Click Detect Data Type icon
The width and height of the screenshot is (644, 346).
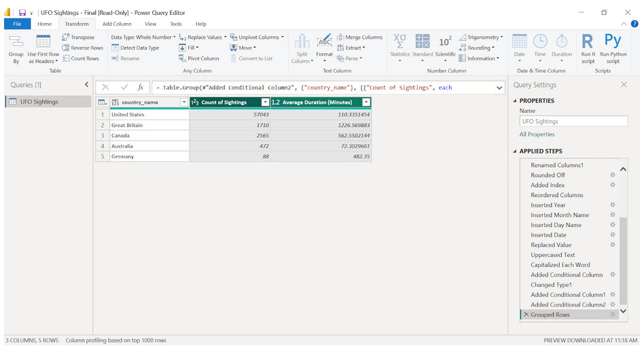tap(115, 48)
